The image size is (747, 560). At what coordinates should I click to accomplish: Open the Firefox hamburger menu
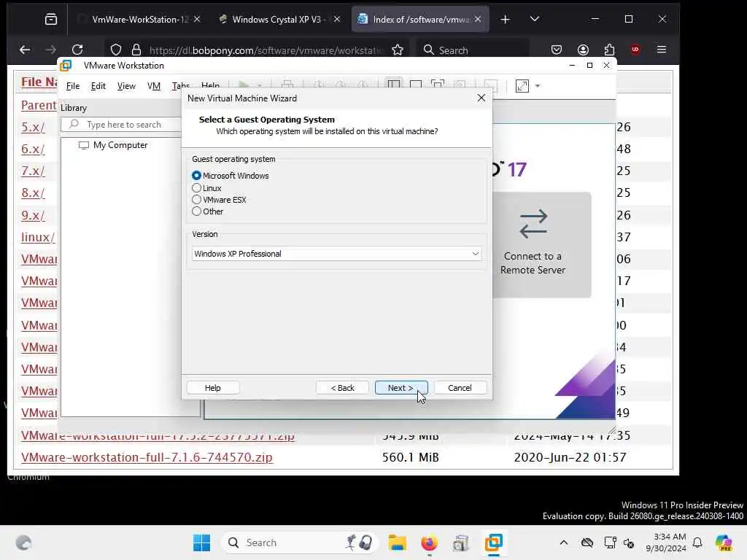(662, 50)
